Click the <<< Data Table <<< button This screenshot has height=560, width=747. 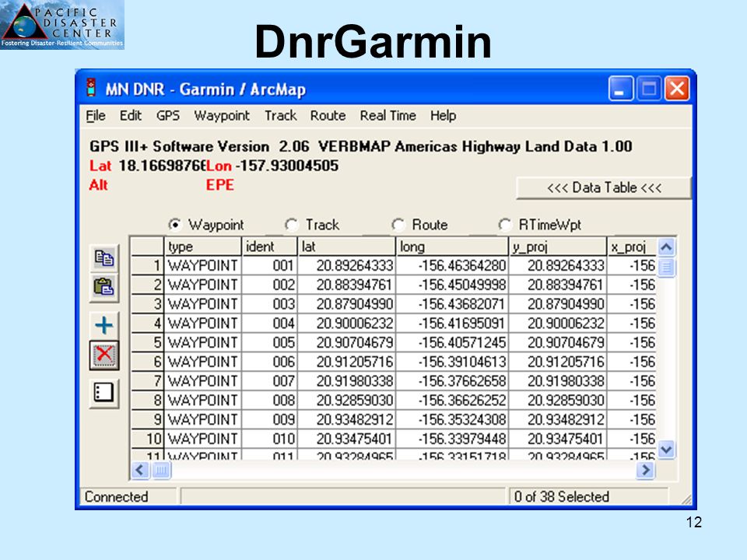pos(604,187)
